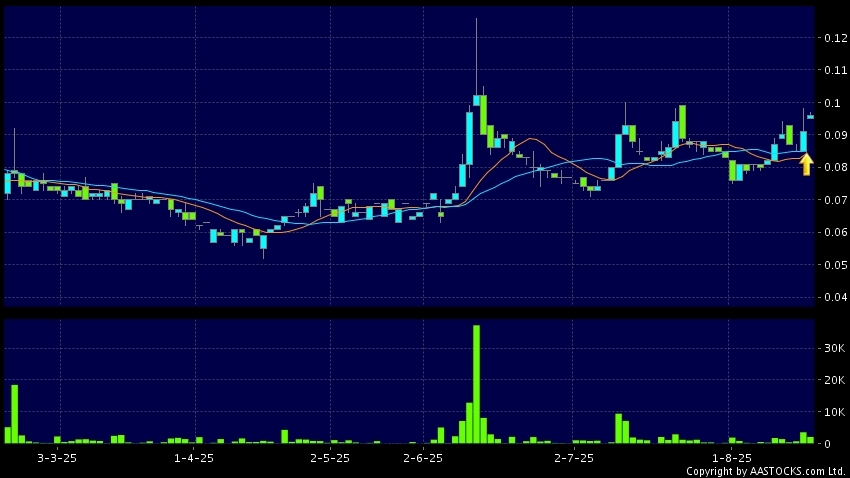This screenshot has width=850, height=478.
Task: Click the 0.09 price axis label
Action: 835,135
